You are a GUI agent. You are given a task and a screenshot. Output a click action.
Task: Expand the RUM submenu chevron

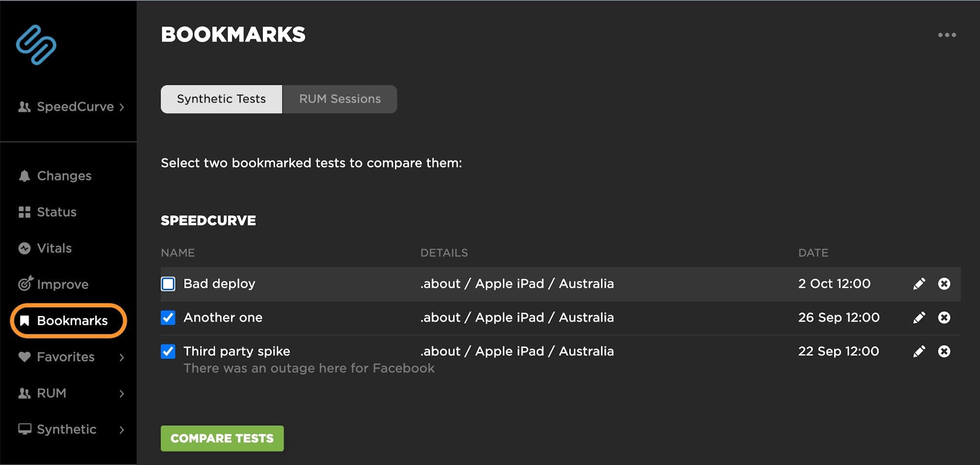[x=122, y=394]
